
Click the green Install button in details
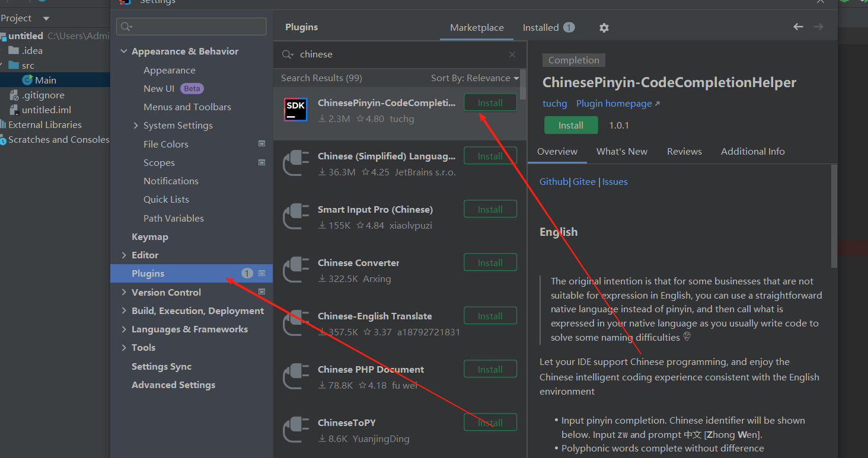click(x=571, y=126)
